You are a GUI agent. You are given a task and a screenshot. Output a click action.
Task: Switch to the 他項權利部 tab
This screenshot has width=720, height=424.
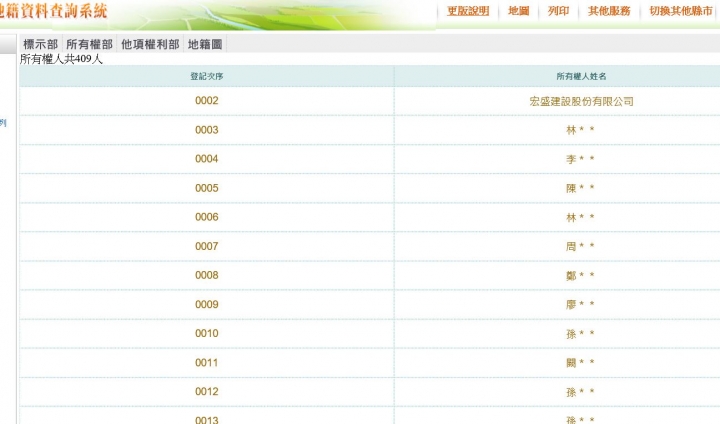[x=150, y=44]
